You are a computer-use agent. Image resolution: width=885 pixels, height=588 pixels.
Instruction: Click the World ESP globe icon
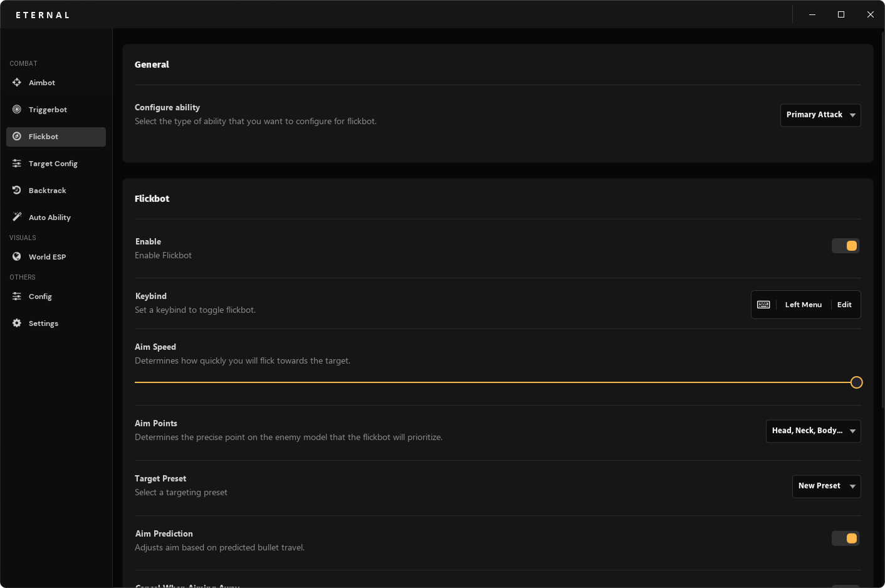(x=17, y=257)
